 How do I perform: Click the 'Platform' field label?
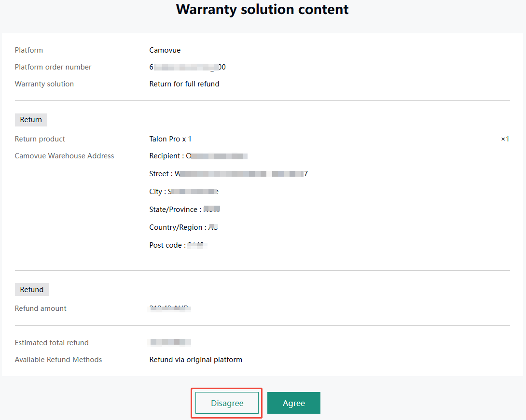click(29, 50)
